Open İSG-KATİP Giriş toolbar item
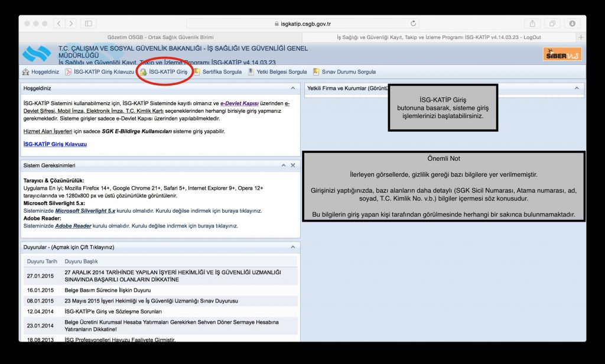This screenshot has width=605, height=364. pyautogui.click(x=164, y=72)
